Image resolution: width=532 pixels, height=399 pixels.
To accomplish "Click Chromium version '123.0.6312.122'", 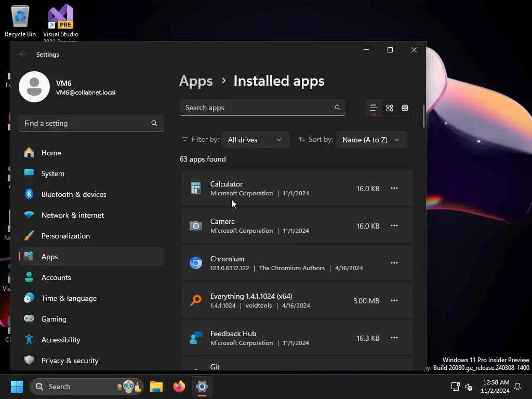I will (229, 268).
